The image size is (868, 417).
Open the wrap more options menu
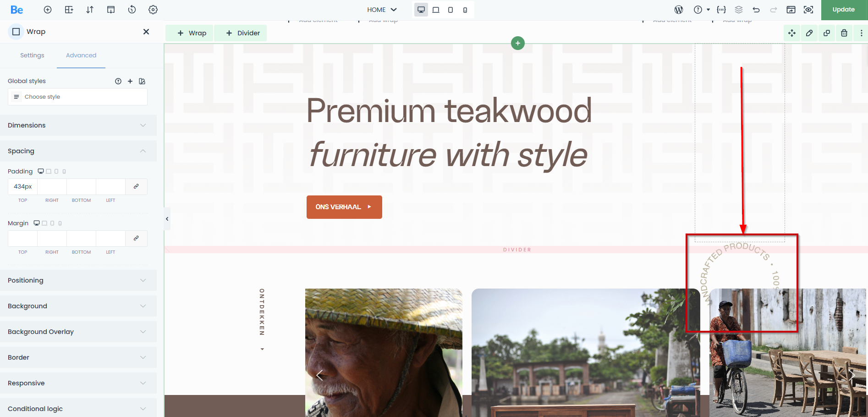[x=862, y=33]
